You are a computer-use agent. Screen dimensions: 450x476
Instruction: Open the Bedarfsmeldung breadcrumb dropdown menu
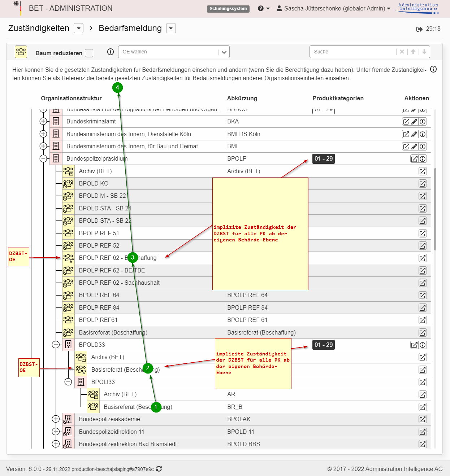click(171, 28)
